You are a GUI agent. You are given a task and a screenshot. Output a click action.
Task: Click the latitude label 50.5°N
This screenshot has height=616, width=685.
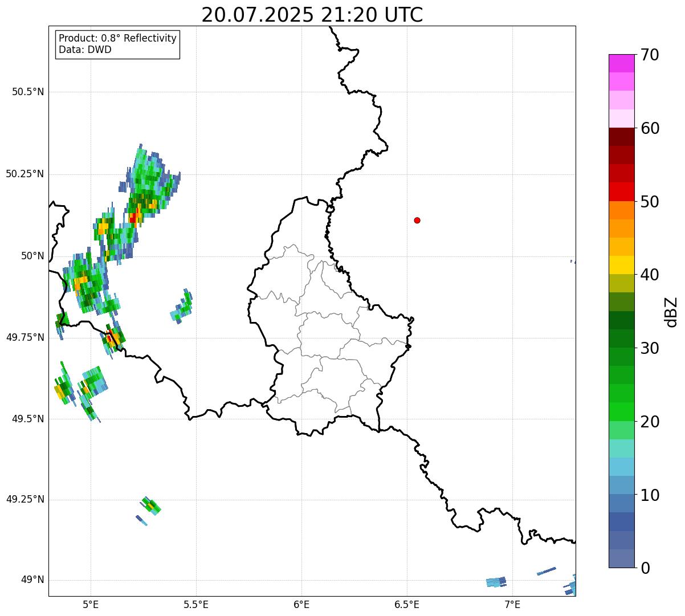coord(28,92)
